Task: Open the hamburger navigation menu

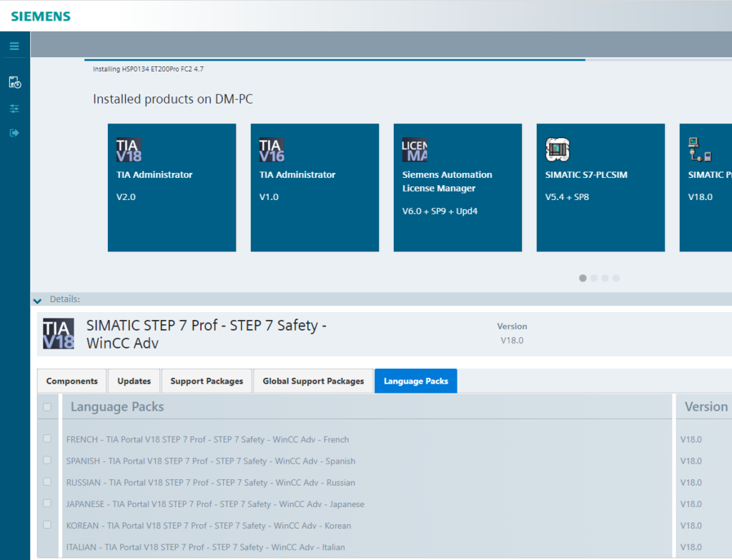Action: point(14,45)
